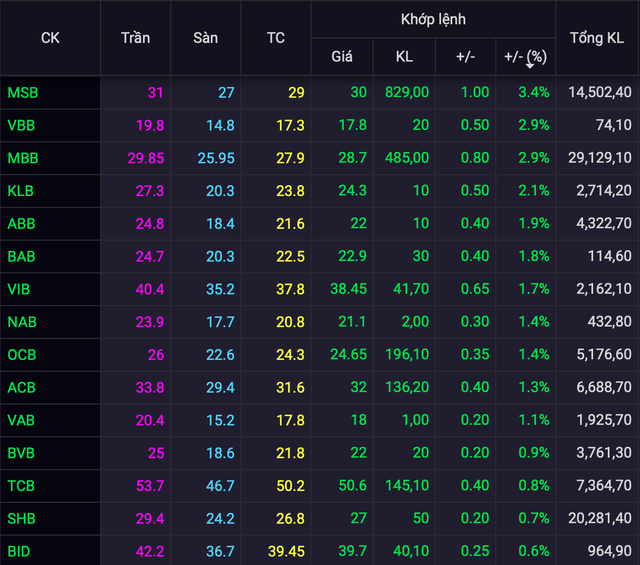This screenshot has width=640, height=565.
Task: Select ACB ceiling price 33.8
Action: click(149, 387)
